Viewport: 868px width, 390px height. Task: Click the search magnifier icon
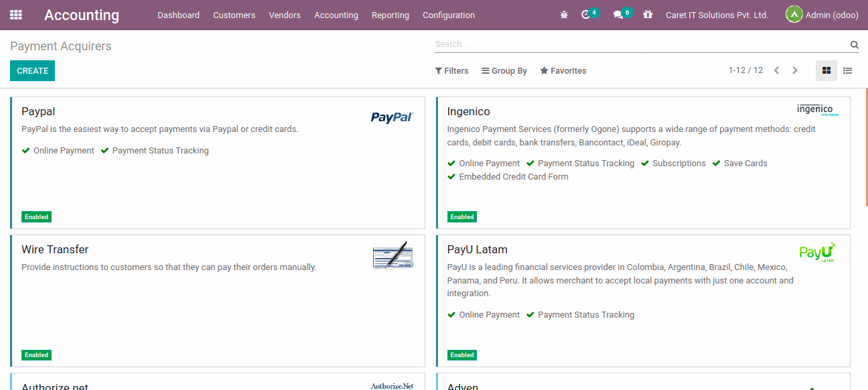pos(853,44)
